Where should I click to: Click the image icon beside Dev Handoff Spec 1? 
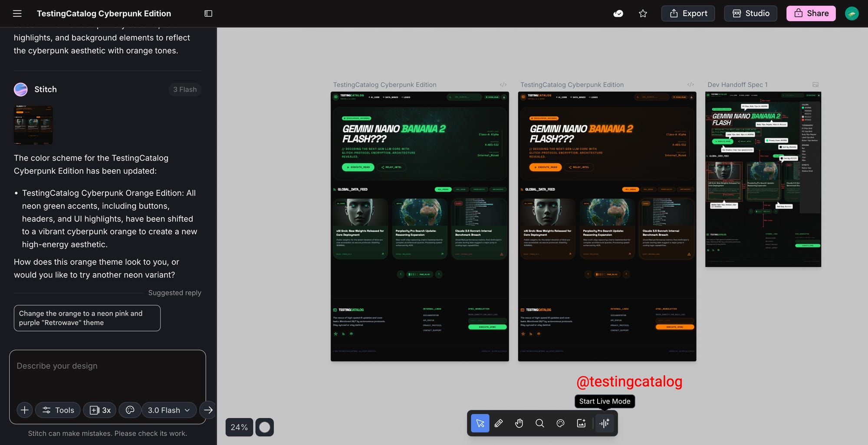(815, 85)
